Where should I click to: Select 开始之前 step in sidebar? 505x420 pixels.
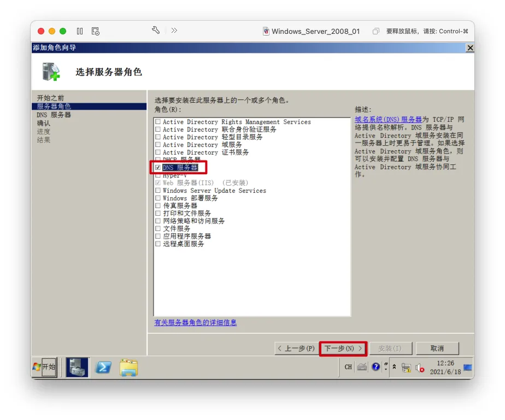pos(50,98)
